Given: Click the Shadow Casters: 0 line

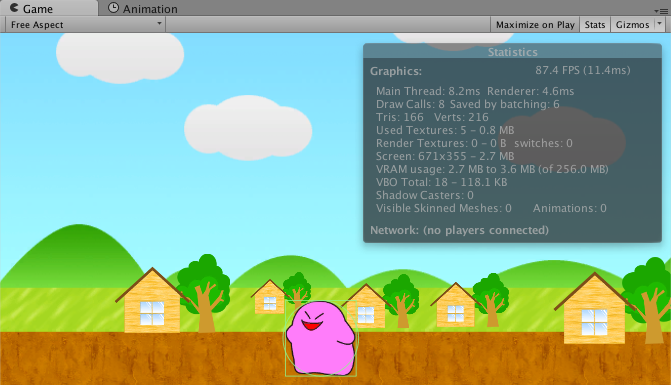Looking at the screenshot, I should click(x=425, y=195).
